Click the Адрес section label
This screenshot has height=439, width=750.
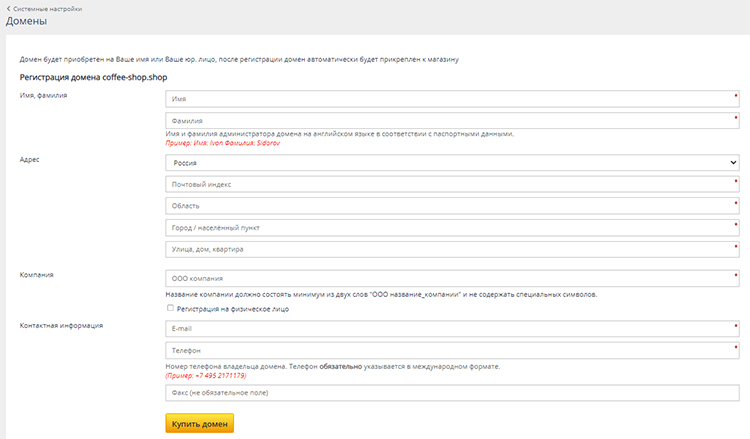30,158
